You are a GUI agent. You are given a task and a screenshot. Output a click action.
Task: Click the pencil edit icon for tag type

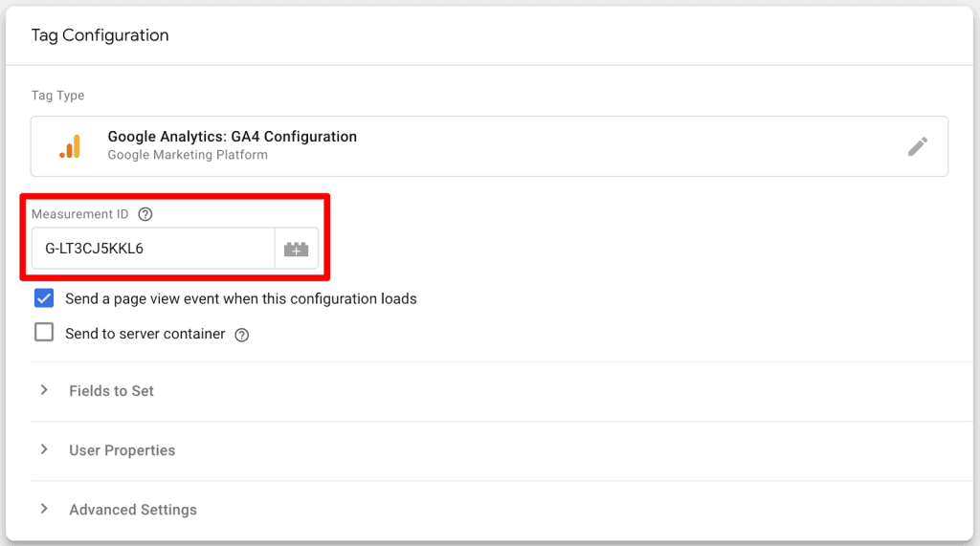click(x=918, y=147)
